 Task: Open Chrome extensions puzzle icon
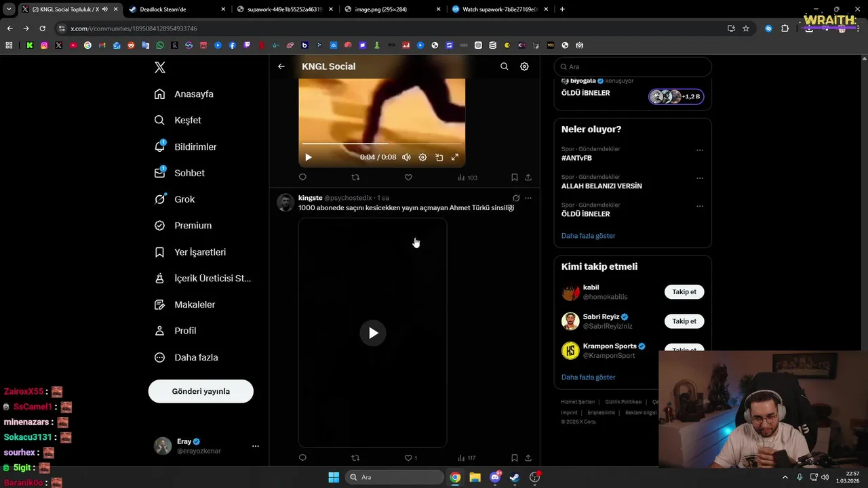pos(785,28)
